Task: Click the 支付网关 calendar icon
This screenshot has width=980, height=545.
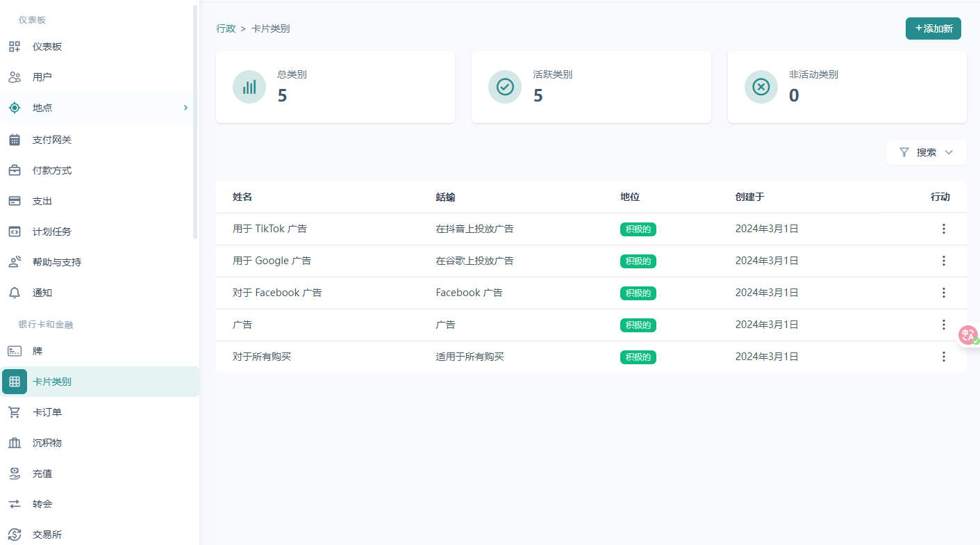Action: point(15,140)
